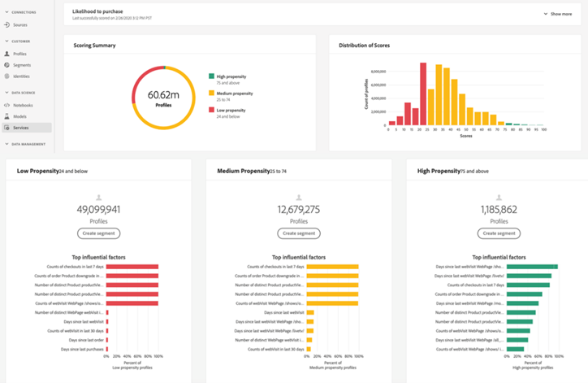
Task: Click the profile icon above 1,185,862 Profiles
Action: coord(499,198)
